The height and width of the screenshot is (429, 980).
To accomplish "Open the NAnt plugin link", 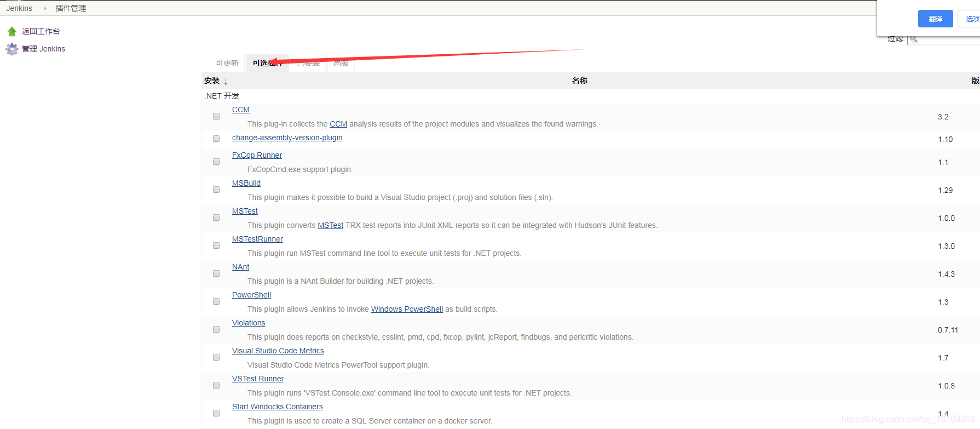I will (241, 267).
